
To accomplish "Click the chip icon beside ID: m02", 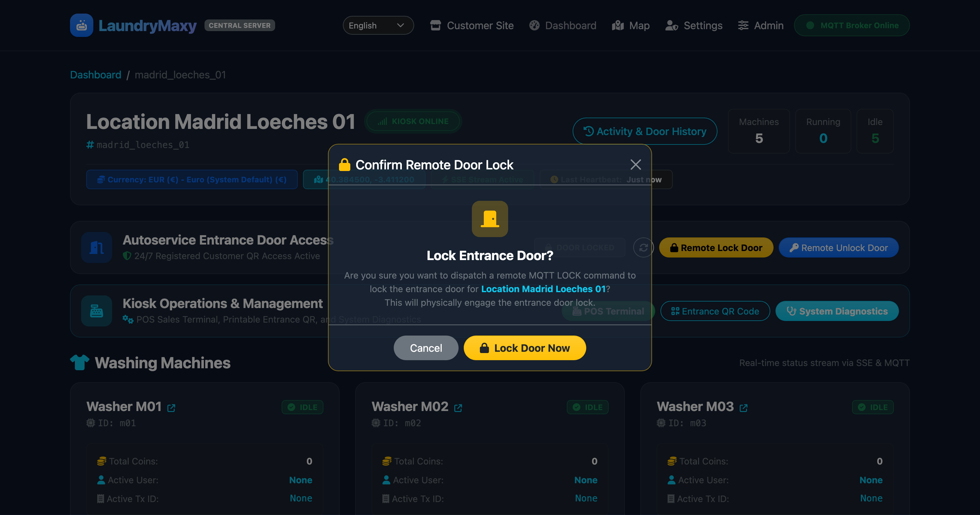I will click(x=376, y=423).
